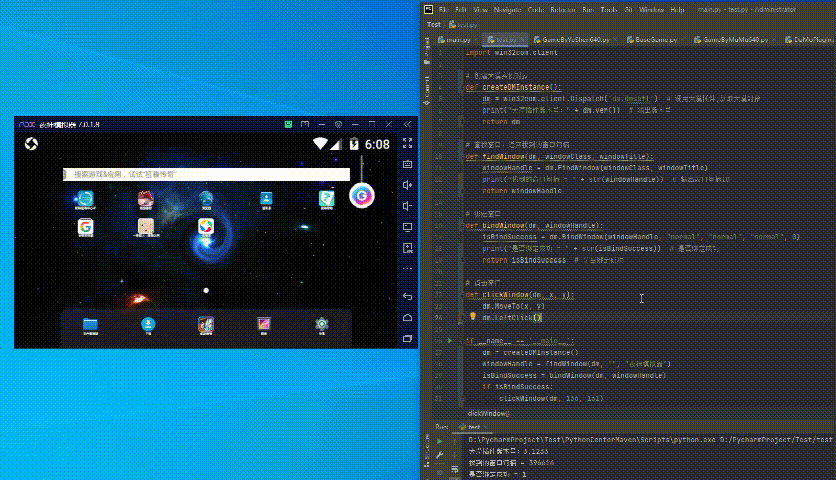Image resolution: width=836 pixels, height=480 pixels.
Task: Collapse the fold marker at clickWindow definition
Action: tap(461, 294)
